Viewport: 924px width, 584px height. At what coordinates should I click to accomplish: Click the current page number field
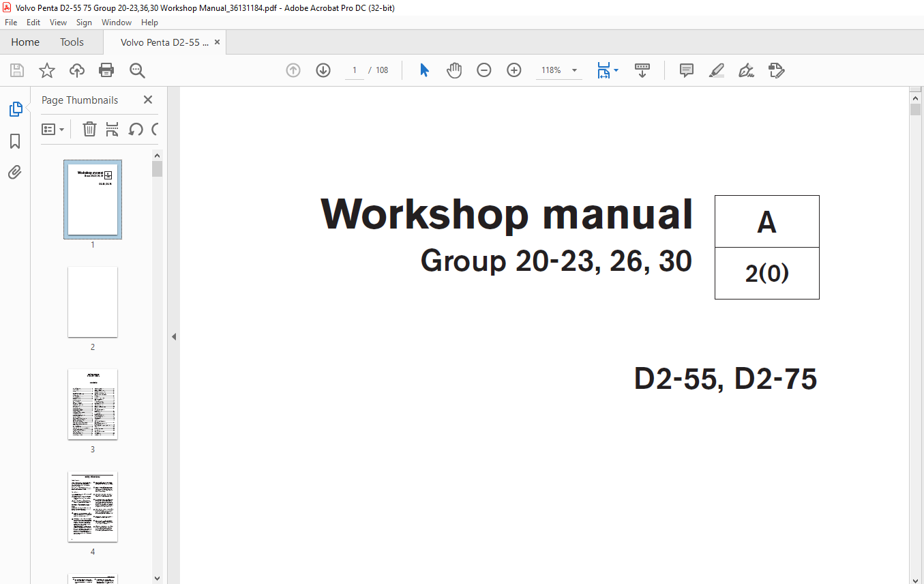tap(355, 70)
